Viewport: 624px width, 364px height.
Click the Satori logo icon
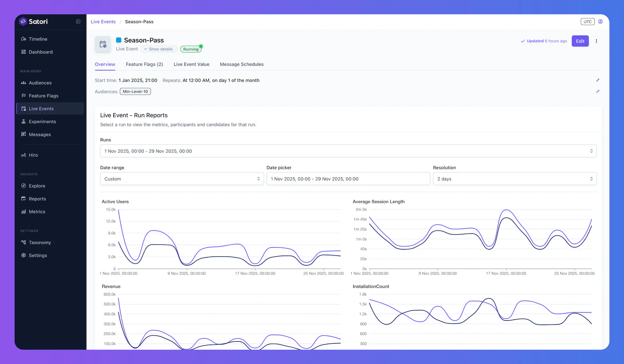pos(23,21)
